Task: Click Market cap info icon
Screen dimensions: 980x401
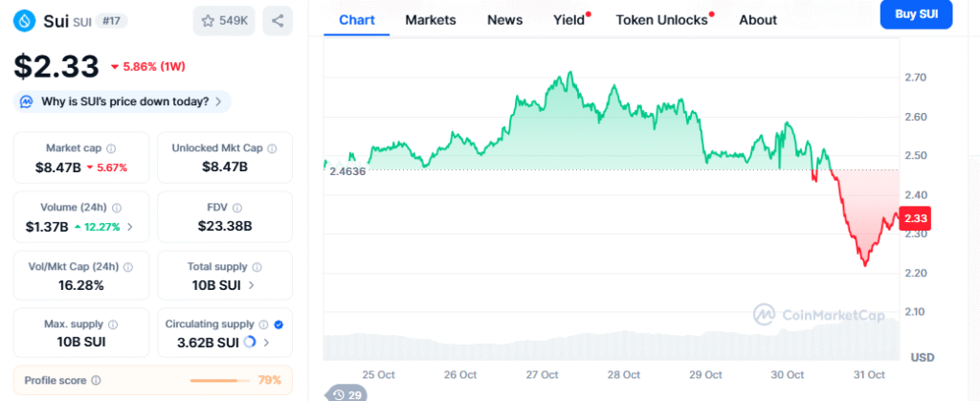Action: (112, 148)
